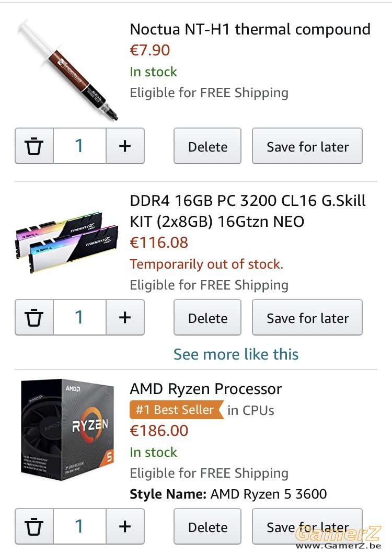Screen dimensions: 392x554
Task: Open the Ryzen 5 box product image
Action: point(67,430)
